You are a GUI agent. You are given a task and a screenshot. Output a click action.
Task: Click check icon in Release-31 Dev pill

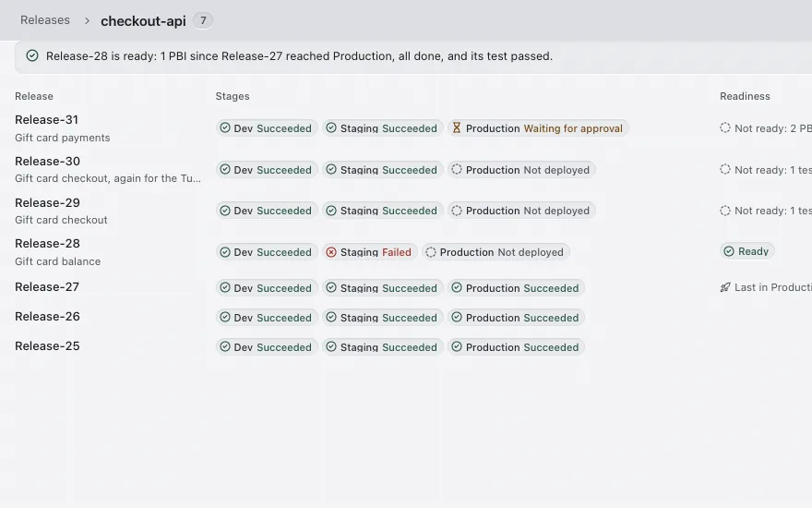225,127
